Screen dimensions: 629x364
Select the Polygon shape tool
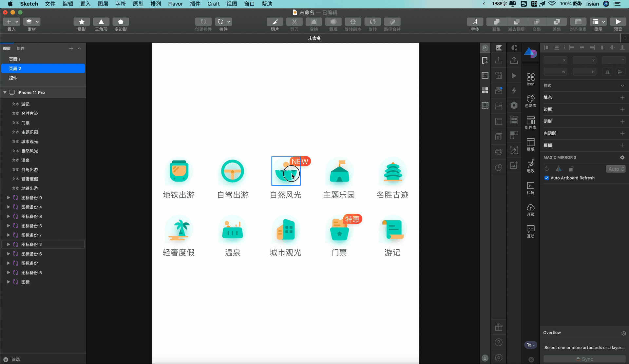(x=121, y=22)
